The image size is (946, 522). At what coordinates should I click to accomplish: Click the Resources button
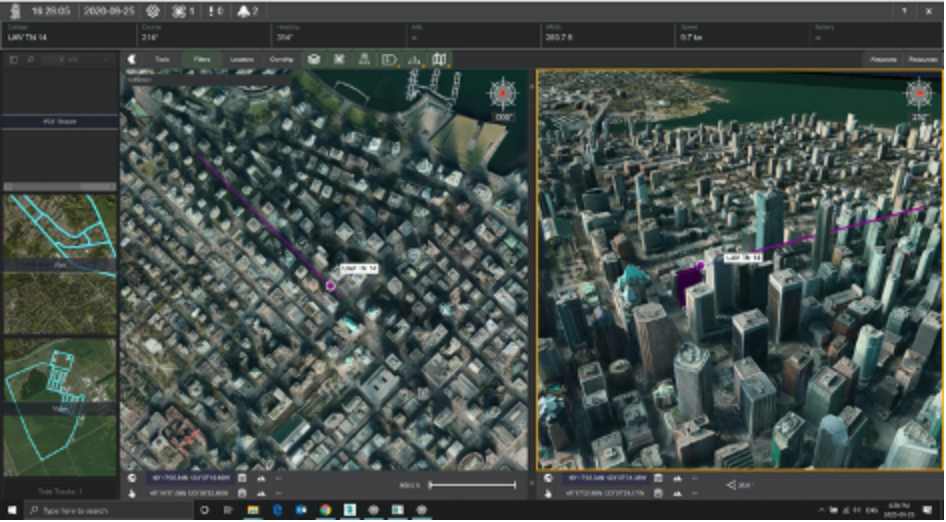(x=921, y=59)
